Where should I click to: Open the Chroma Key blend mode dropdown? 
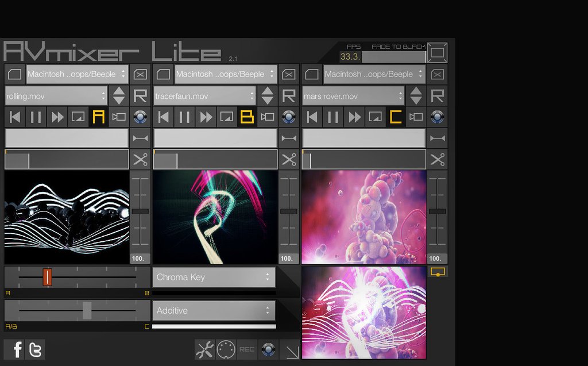[214, 277]
